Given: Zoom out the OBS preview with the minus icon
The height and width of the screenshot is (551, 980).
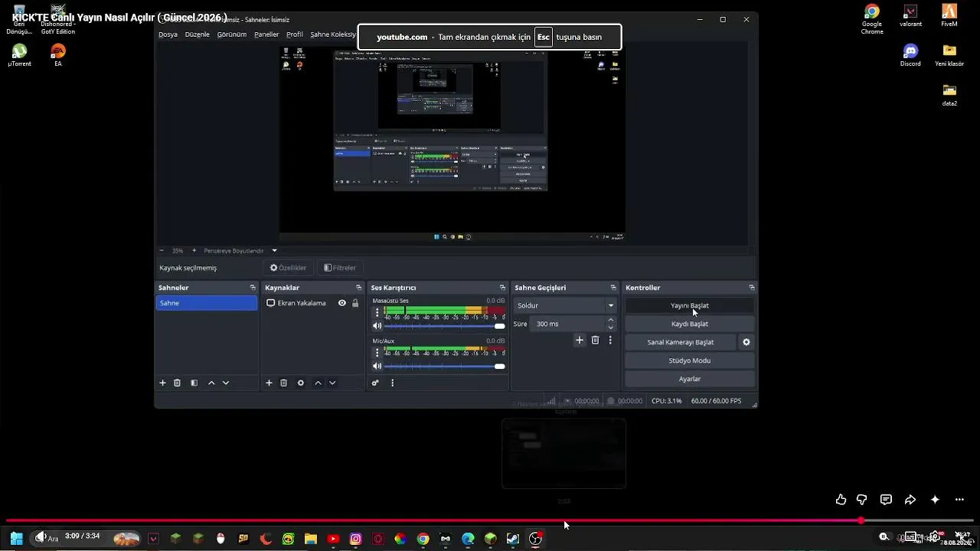Looking at the screenshot, I should click(x=162, y=250).
